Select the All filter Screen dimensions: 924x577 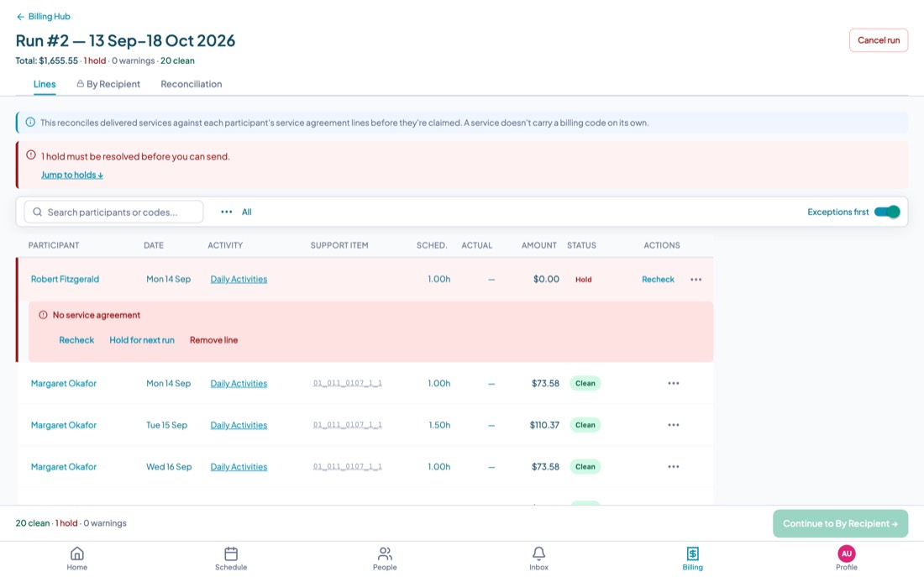246,212
